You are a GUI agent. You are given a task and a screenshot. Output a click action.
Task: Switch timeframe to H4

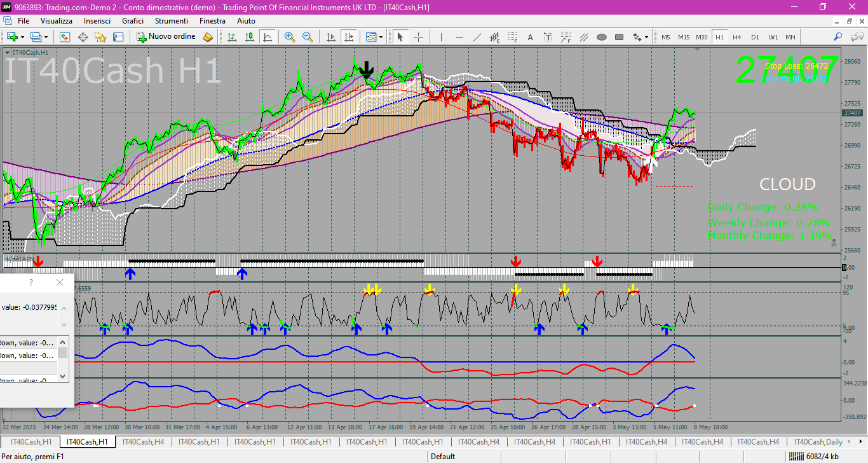(737, 37)
